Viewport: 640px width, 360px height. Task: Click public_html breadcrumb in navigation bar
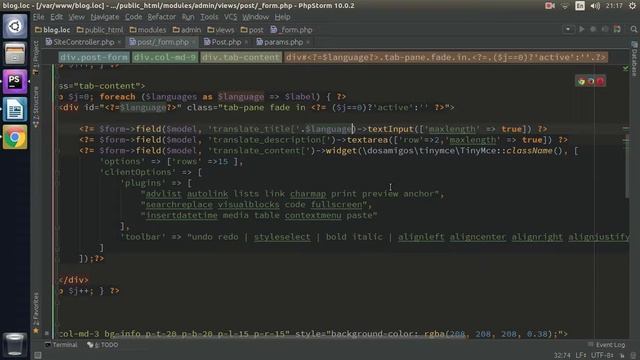pyautogui.click(x=100, y=30)
